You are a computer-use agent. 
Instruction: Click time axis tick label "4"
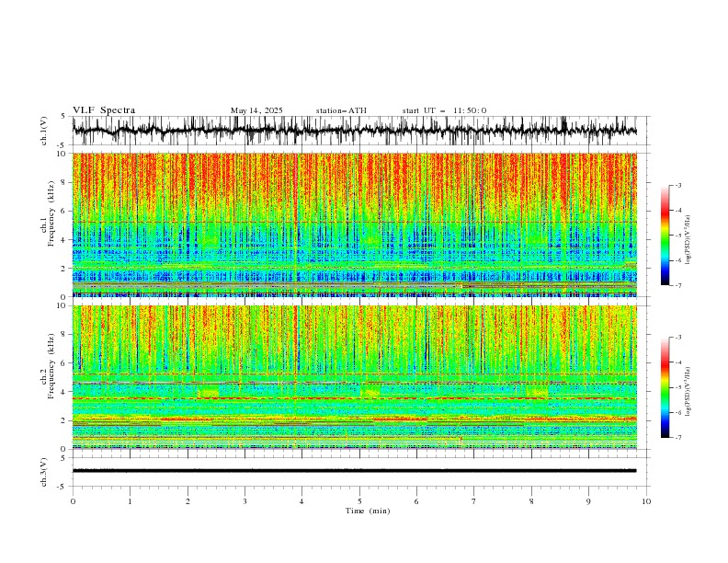pos(301,501)
